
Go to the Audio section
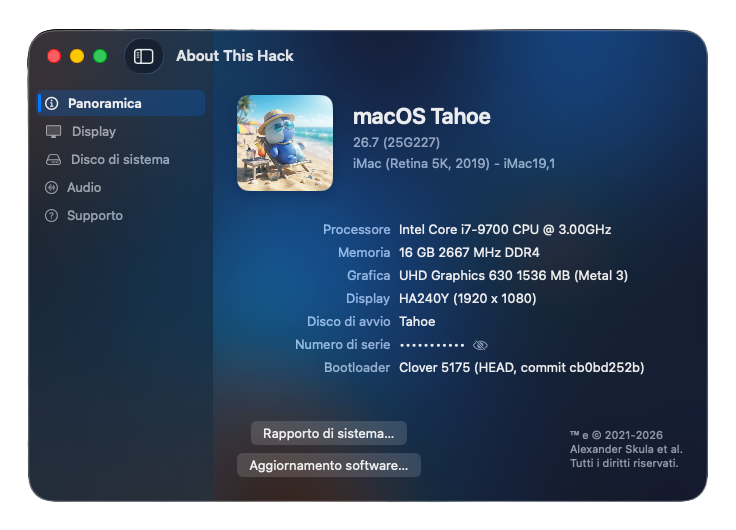tap(121, 188)
